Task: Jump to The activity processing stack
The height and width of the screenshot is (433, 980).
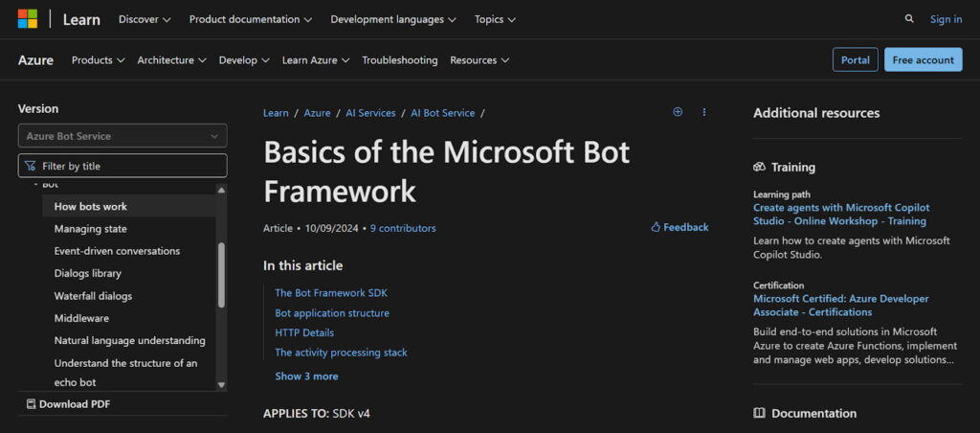Action: [342, 353]
